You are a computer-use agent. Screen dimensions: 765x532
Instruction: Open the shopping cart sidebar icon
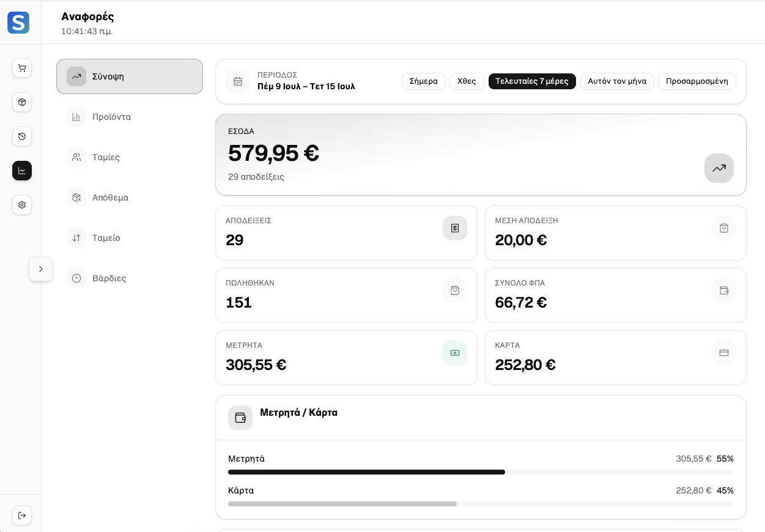tap(22, 68)
